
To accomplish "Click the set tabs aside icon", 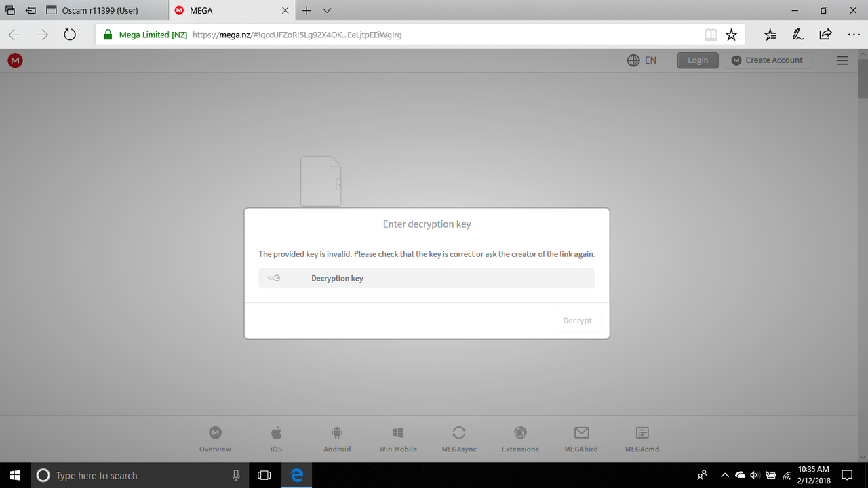I will click(31, 10).
